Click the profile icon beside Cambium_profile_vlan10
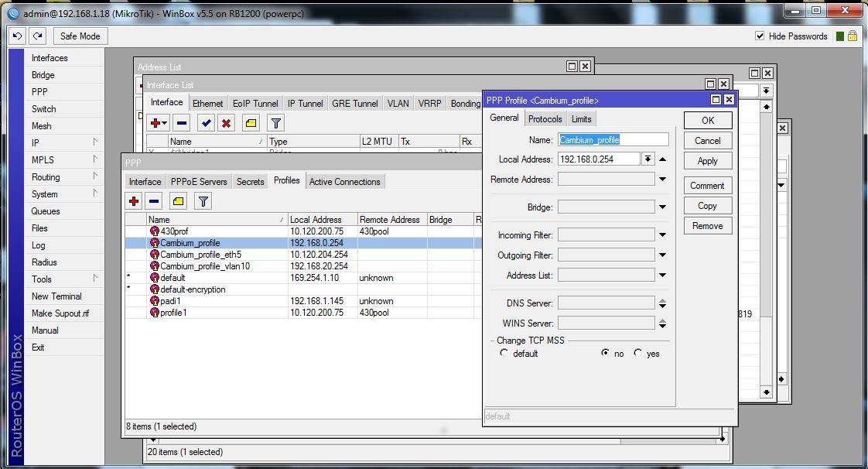Viewport: 868px width, 469px height. pyautogui.click(x=155, y=265)
